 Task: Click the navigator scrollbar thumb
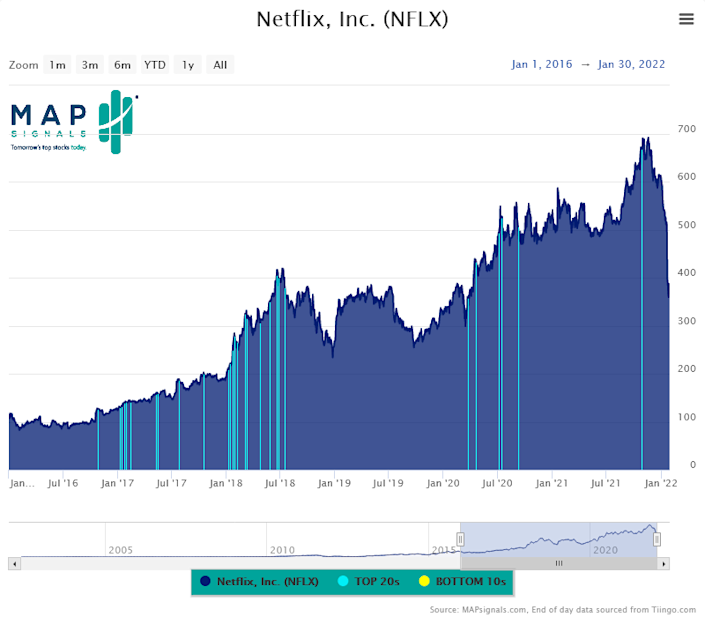click(559, 563)
